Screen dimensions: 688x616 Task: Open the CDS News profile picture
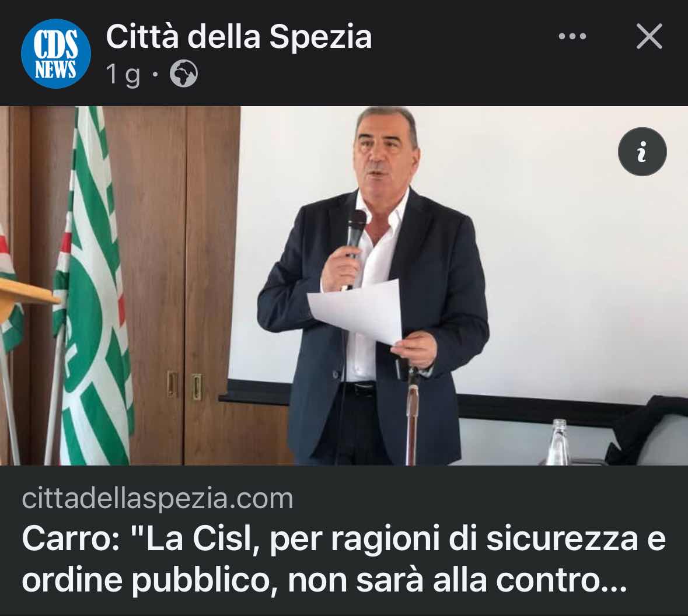point(55,54)
